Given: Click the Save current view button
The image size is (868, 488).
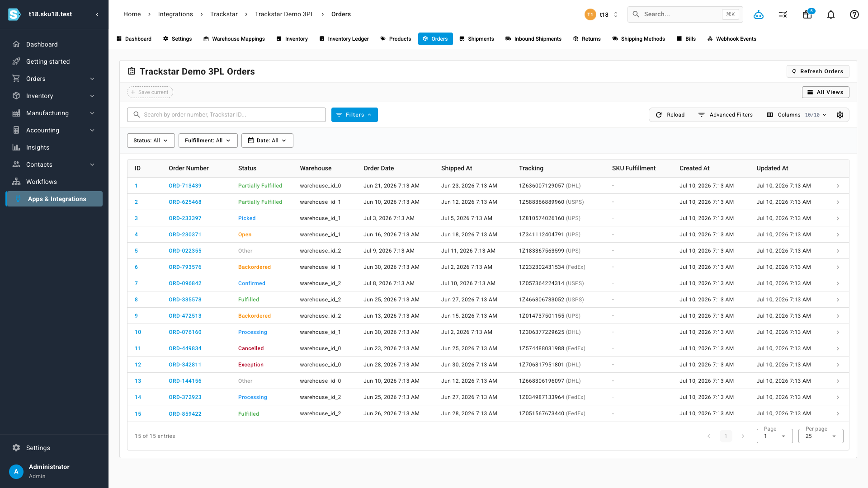Looking at the screenshot, I should point(150,92).
